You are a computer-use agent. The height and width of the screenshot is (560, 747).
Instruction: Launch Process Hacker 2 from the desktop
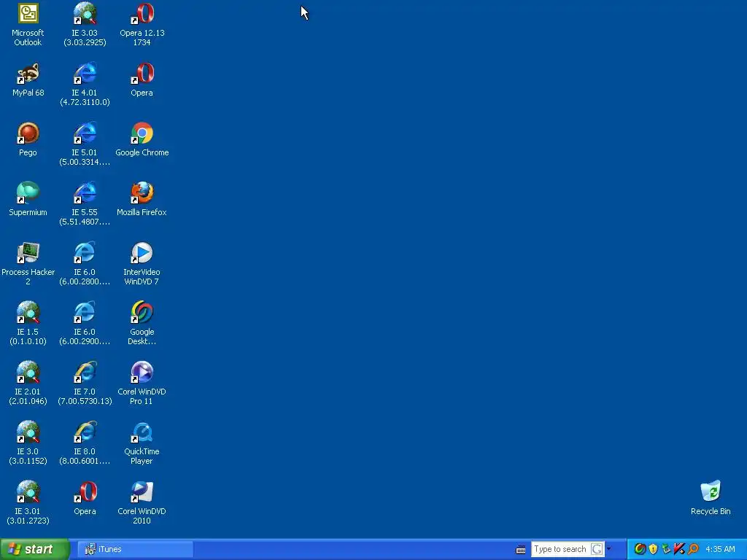28,252
